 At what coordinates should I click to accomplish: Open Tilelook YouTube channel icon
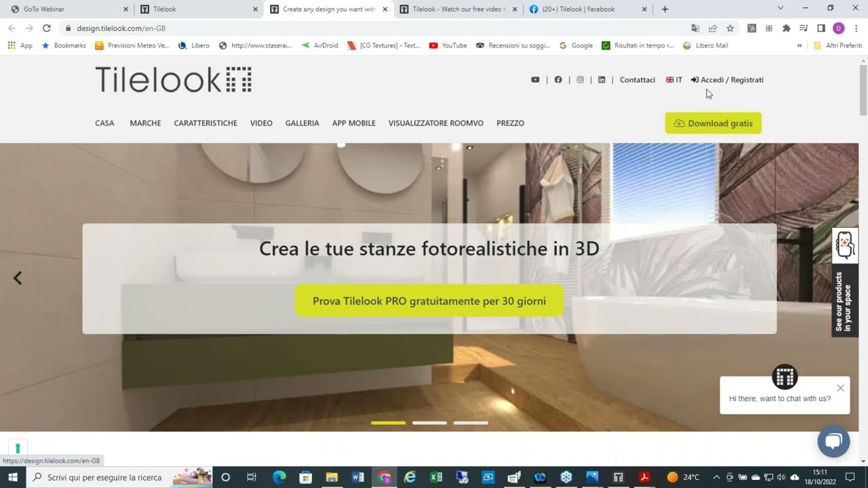[x=535, y=80]
